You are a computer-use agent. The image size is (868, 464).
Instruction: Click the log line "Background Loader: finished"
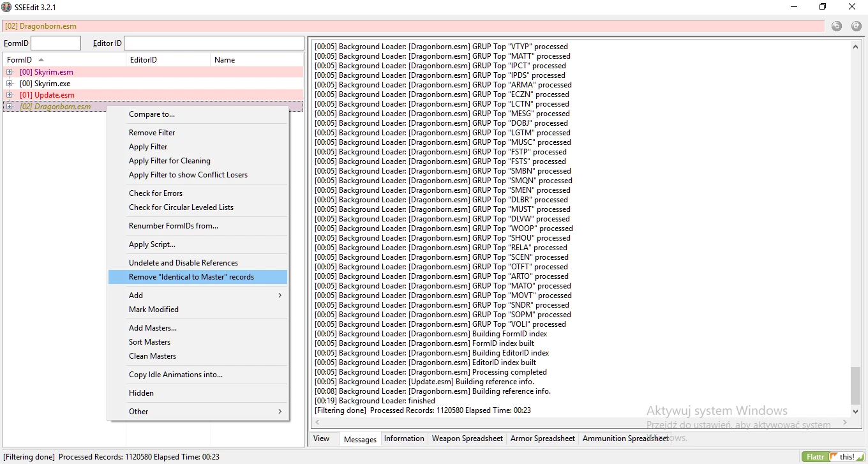pyautogui.click(x=375, y=401)
